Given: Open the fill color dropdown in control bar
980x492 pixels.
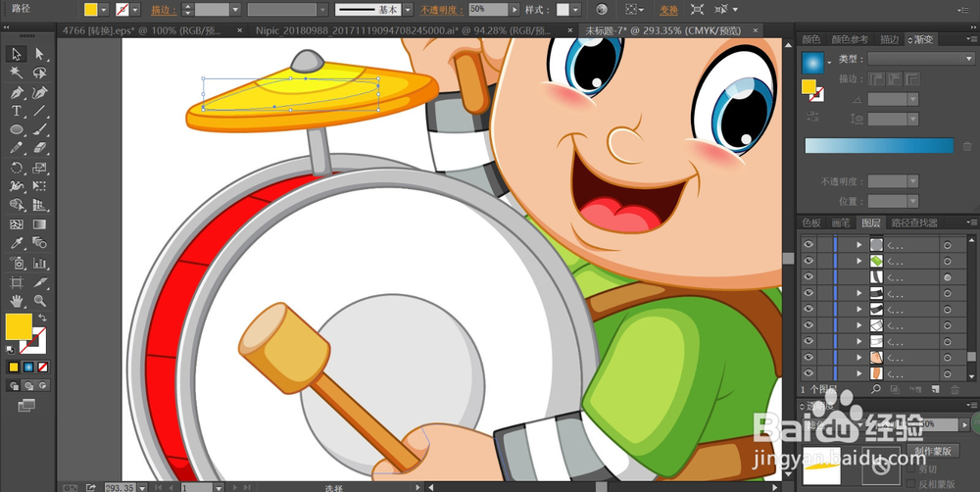Looking at the screenshot, I should 103,10.
